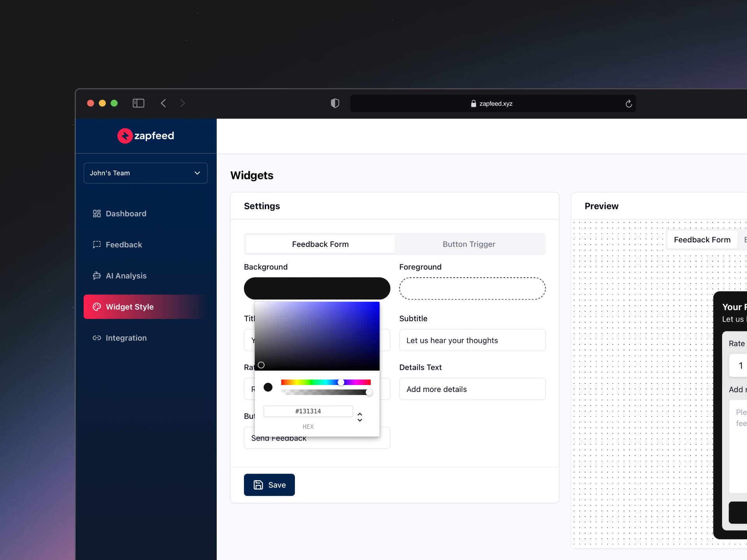Select Feedback Form settings tab
747x560 pixels.
click(x=320, y=244)
